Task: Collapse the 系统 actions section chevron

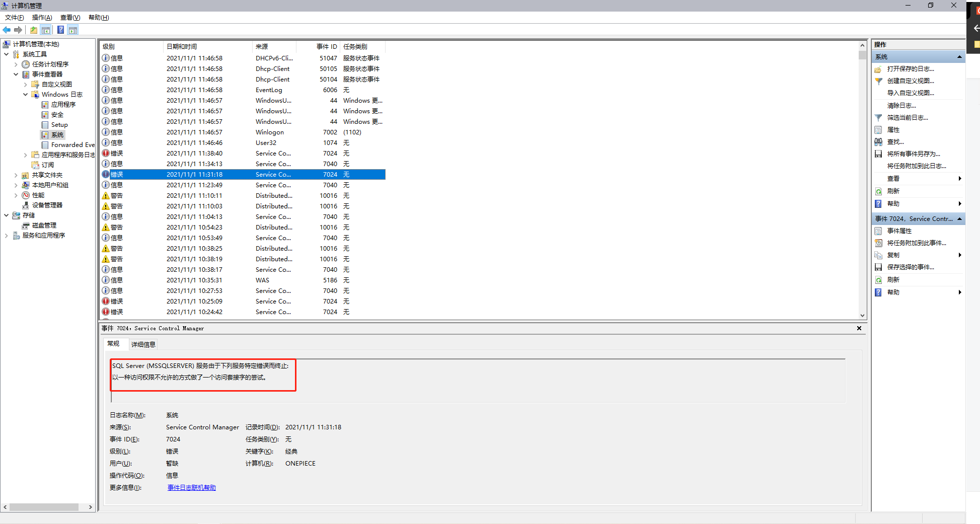Action: [959, 56]
